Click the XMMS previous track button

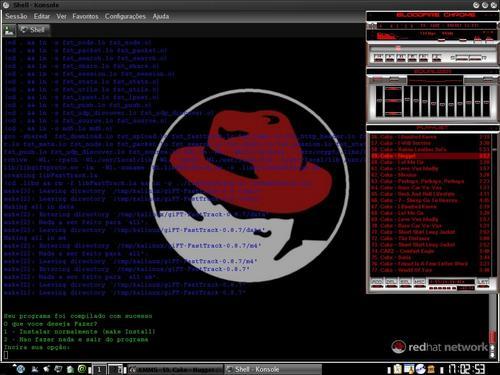coord(378,58)
